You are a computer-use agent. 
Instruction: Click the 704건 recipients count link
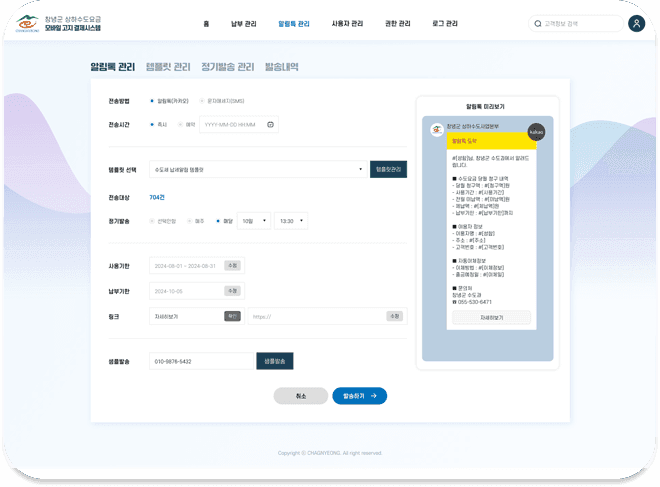click(157, 197)
